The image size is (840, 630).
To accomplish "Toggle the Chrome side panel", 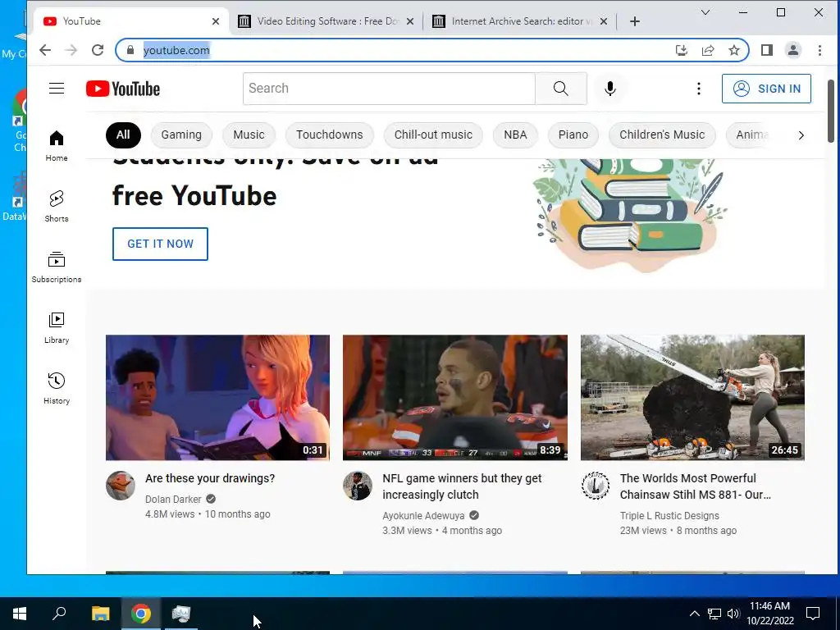I will 767,50.
